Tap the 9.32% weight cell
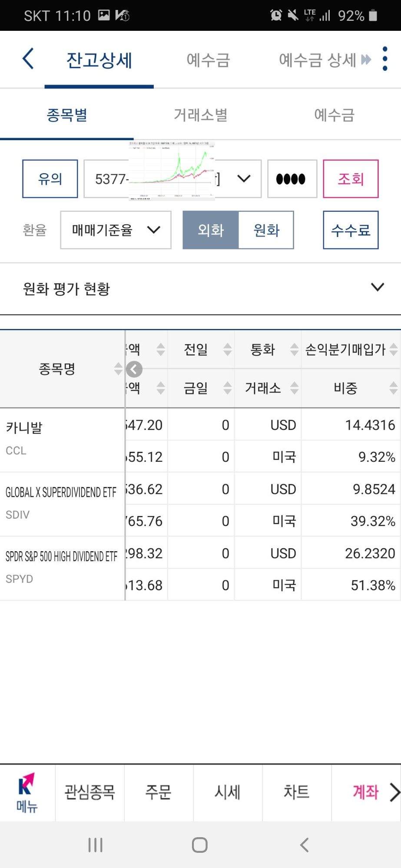This screenshot has height=868, width=401. pyautogui.click(x=351, y=457)
